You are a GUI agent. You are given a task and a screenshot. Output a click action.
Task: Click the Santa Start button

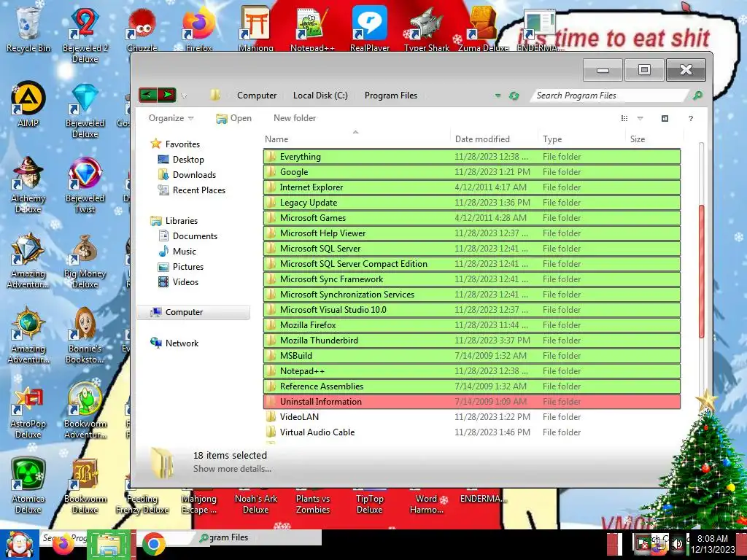pyautogui.click(x=19, y=545)
